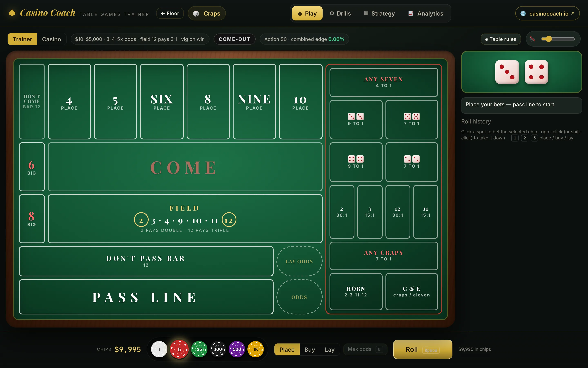Image resolution: width=588 pixels, height=368 pixels.
Task: Adjust the volume slider
Action: [x=558, y=39]
